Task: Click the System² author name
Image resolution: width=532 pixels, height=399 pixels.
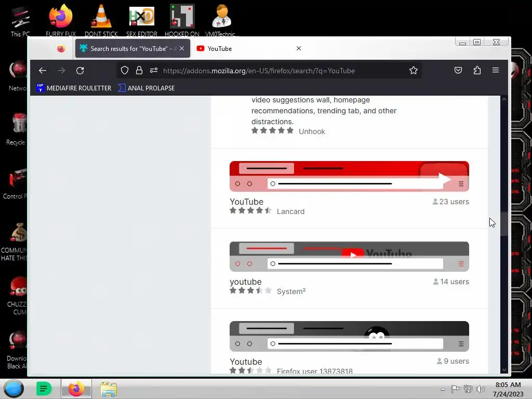Action: (291, 291)
